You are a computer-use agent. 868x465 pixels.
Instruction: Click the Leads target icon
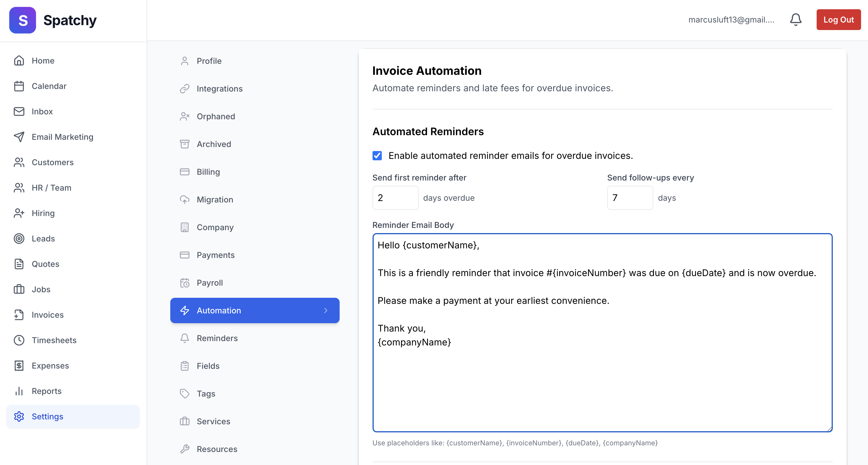tap(19, 238)
